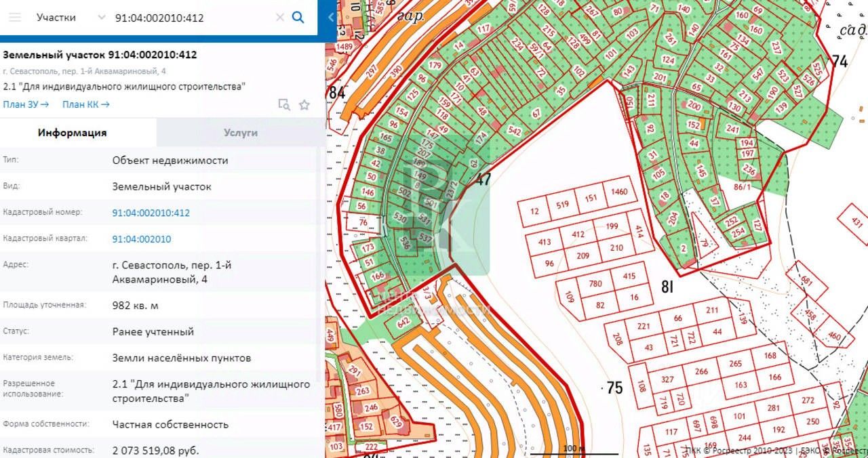Run search with the magnifier icon
Image resolution: width=868 pixels, height=458 pixels.
tap(298, 18)
